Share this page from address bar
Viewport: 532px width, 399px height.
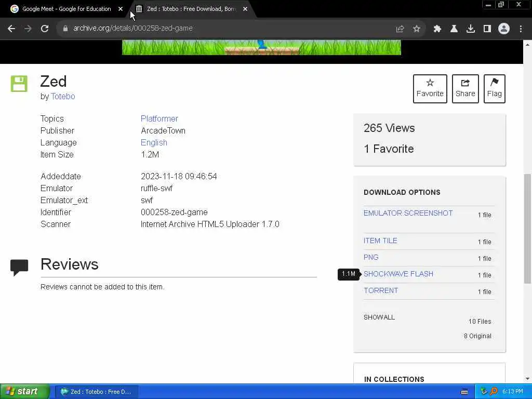pos(400,29)
